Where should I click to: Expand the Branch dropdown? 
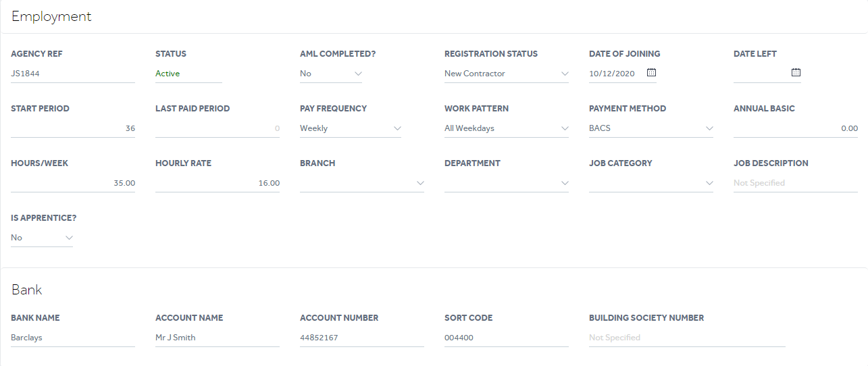362,183
